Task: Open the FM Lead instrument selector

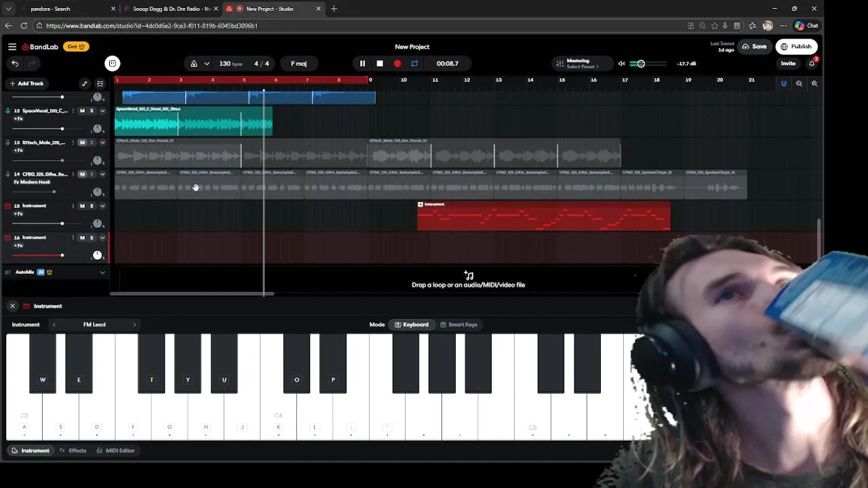Action: click(x=94, y=325)
